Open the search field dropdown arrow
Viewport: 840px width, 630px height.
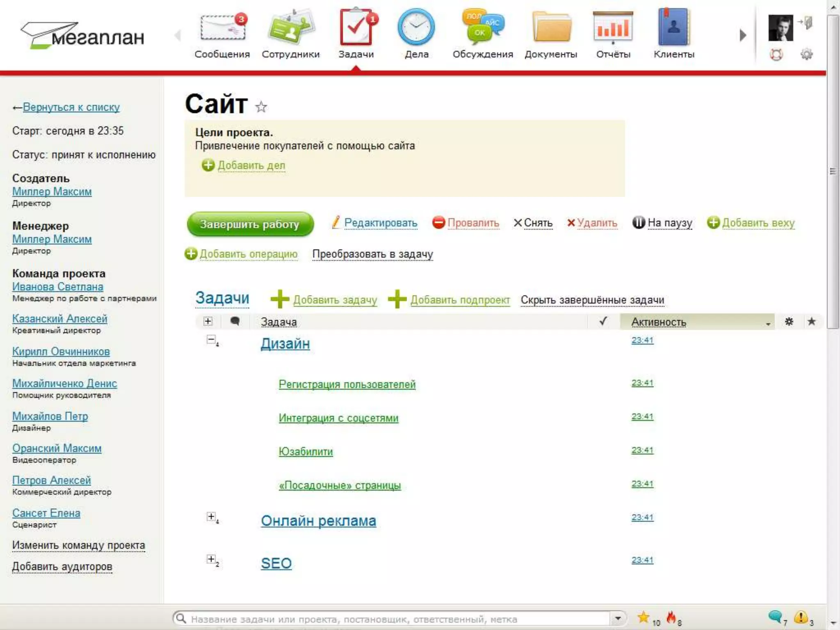click(x=618, y=618)
